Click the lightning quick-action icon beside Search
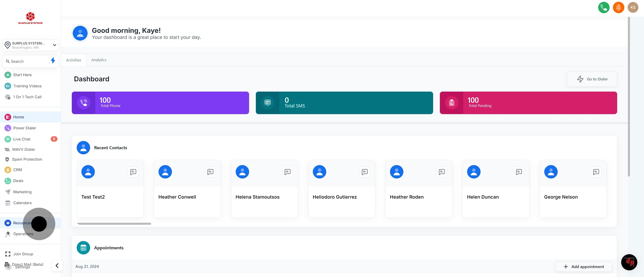644x277 pixels. point(53,61)
